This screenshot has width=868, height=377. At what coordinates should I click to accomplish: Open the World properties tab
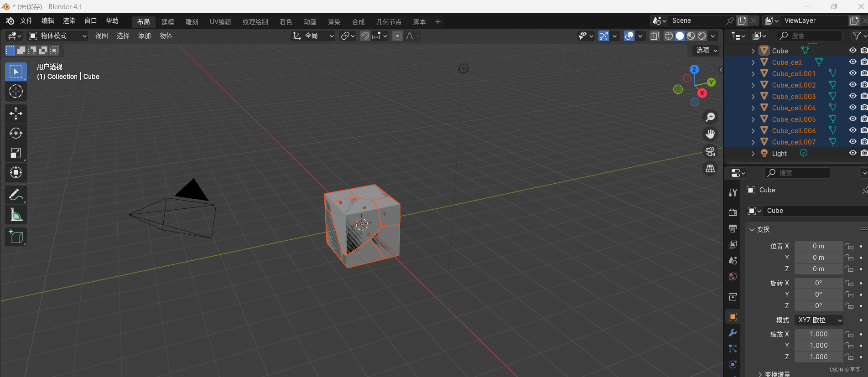733,276
